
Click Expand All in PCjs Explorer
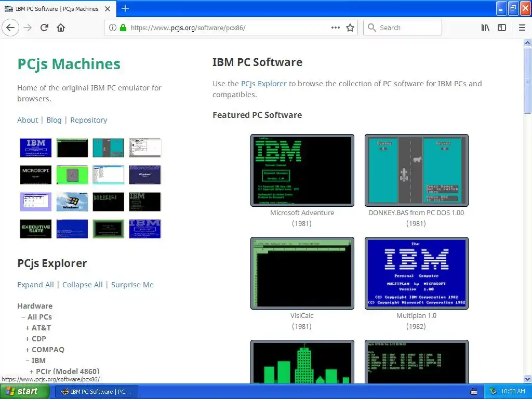(x=36, y=285)
